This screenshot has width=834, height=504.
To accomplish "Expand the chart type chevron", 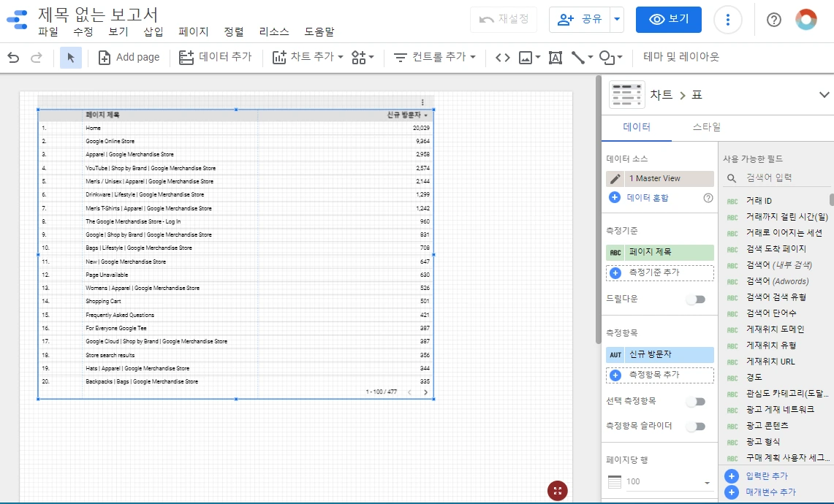I will [x=824, y=95].
